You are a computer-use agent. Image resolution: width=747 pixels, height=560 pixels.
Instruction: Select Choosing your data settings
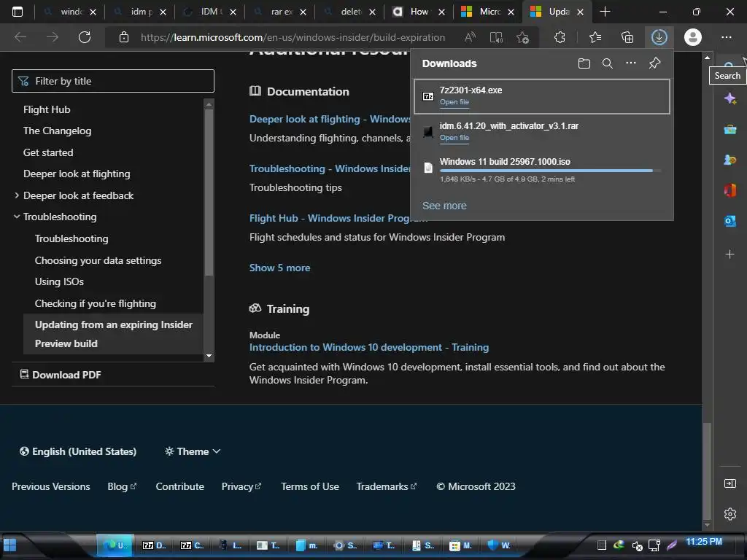98,260
